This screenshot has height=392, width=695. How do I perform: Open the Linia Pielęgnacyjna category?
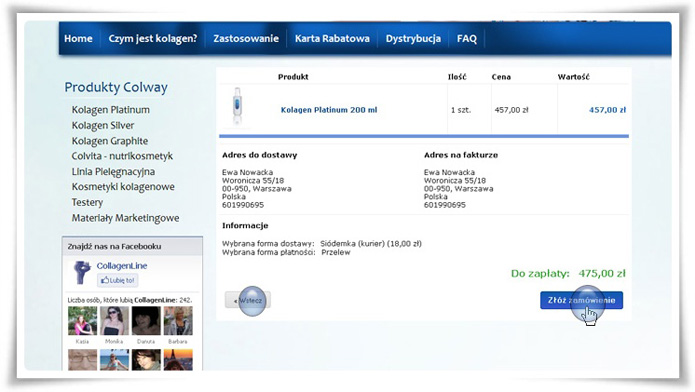[113, 172]
